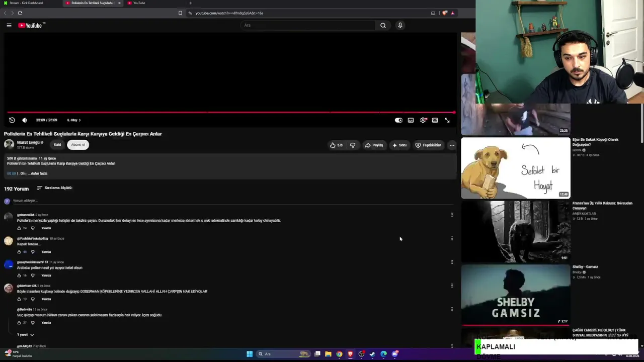Image resolution: width=644 pixels, height=362 pixels.
Task: Open options for the 'Kapak fotosu' comment
Action: tap(452, 238)
